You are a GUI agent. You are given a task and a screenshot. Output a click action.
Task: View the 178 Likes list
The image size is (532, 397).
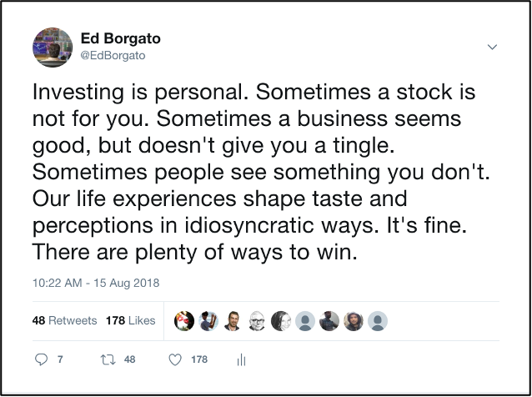[x=130, y=320]
